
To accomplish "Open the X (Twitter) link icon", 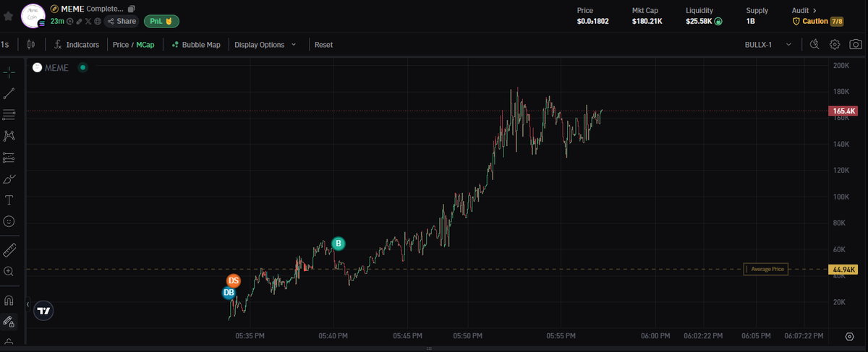I will click(88, 22).
